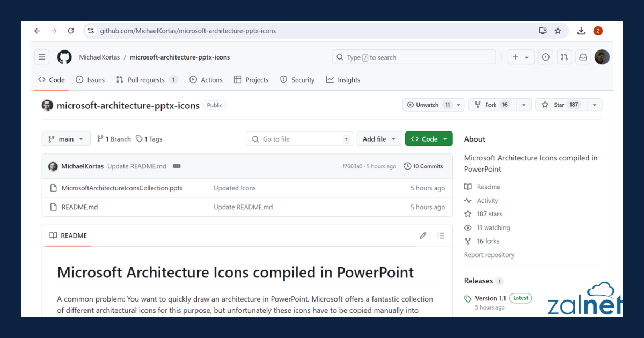Image resolution: width=644 pixels, height=338 pixels.
Task: Open the main branch selector dropdown
Action: coord(66,139)
